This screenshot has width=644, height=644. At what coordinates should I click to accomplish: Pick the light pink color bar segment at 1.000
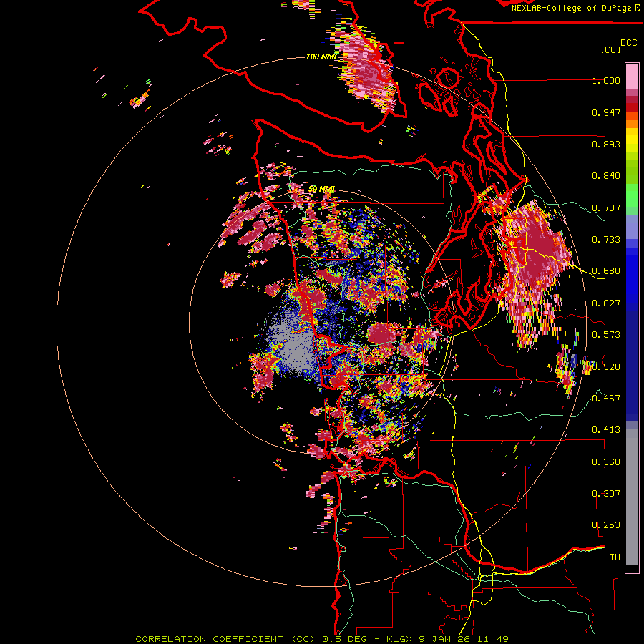[x=632, y=77]
